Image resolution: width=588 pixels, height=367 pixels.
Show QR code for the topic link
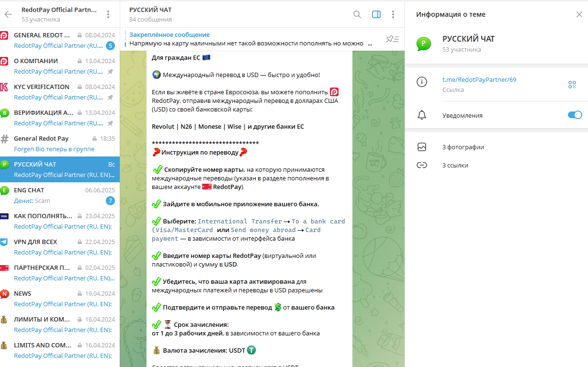[x=572, y=85]
